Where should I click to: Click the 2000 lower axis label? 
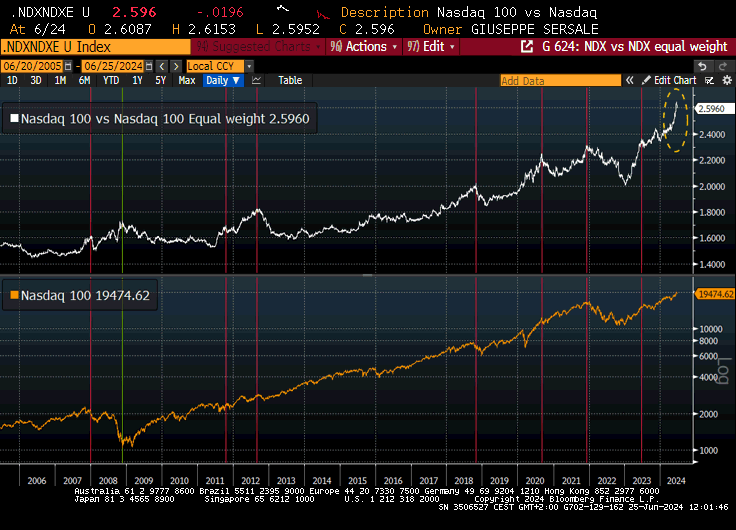(x=708, y=415)
